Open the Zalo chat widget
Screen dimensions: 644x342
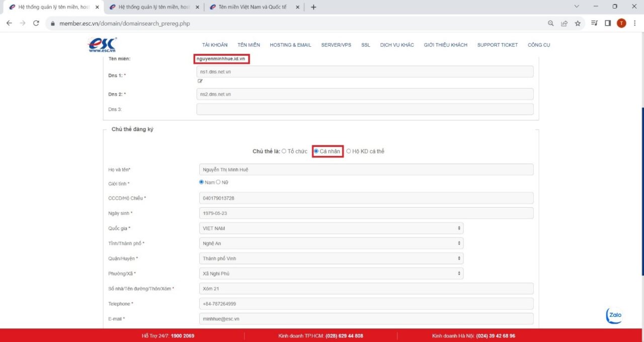click(614, 315)
